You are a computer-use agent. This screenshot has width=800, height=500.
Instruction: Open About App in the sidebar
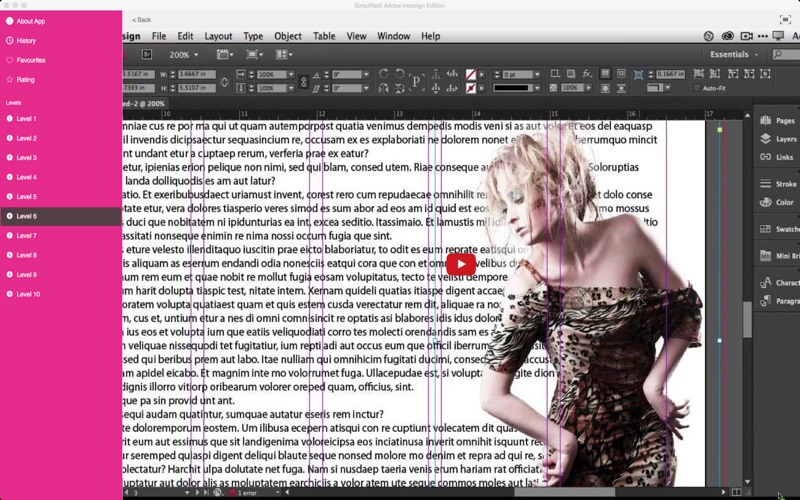[61, 21]
